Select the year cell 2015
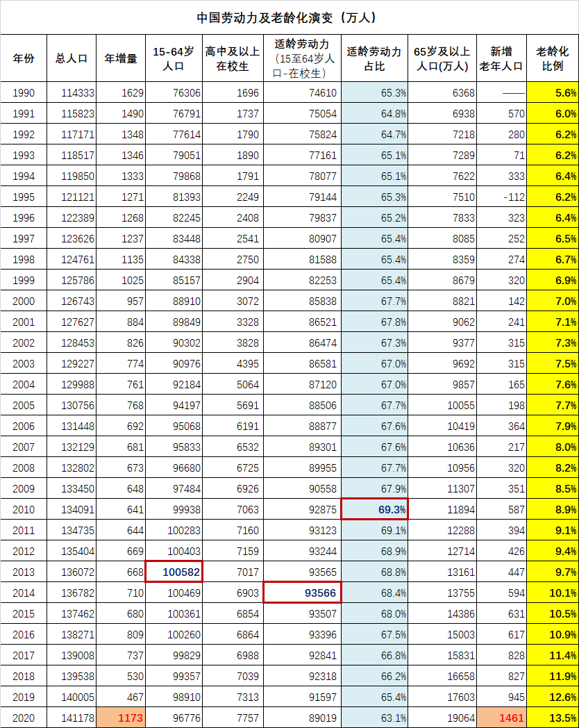This screenshot has height=728, width=579. click(24, 614)
